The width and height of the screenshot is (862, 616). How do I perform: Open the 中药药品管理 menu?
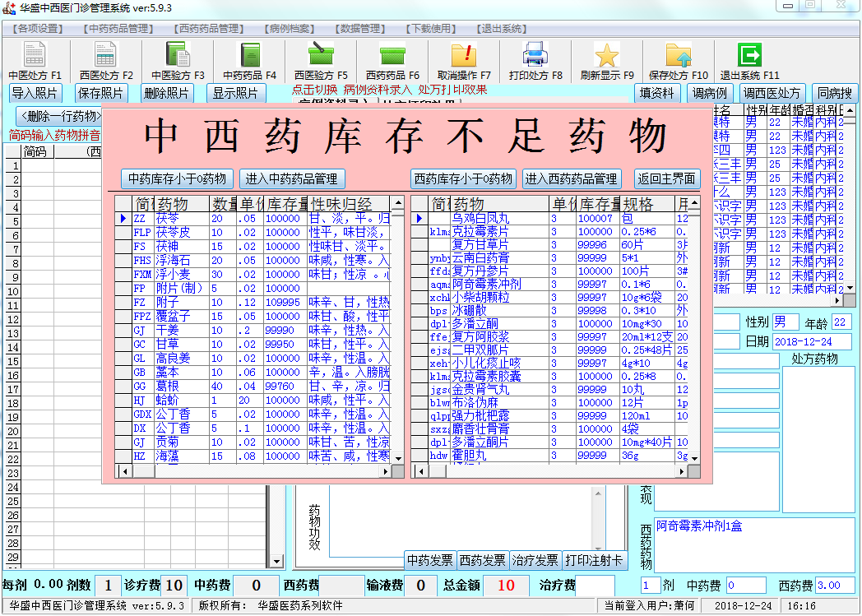118,29
